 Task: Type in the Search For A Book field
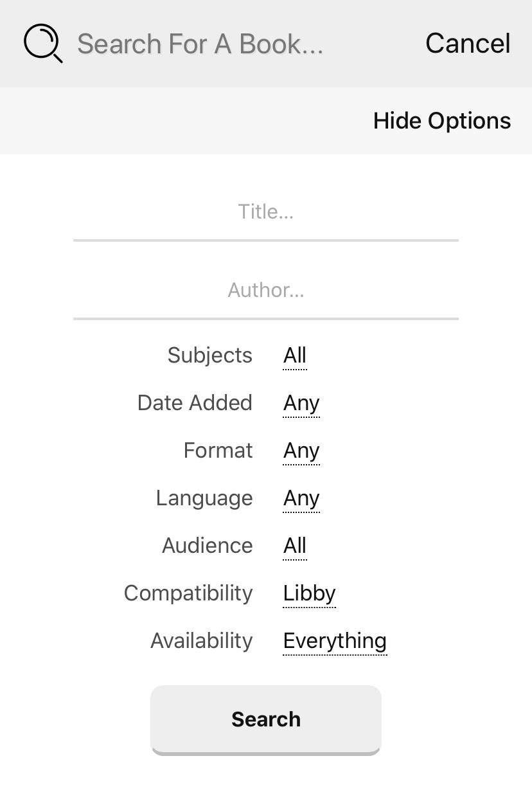[244, 44]
